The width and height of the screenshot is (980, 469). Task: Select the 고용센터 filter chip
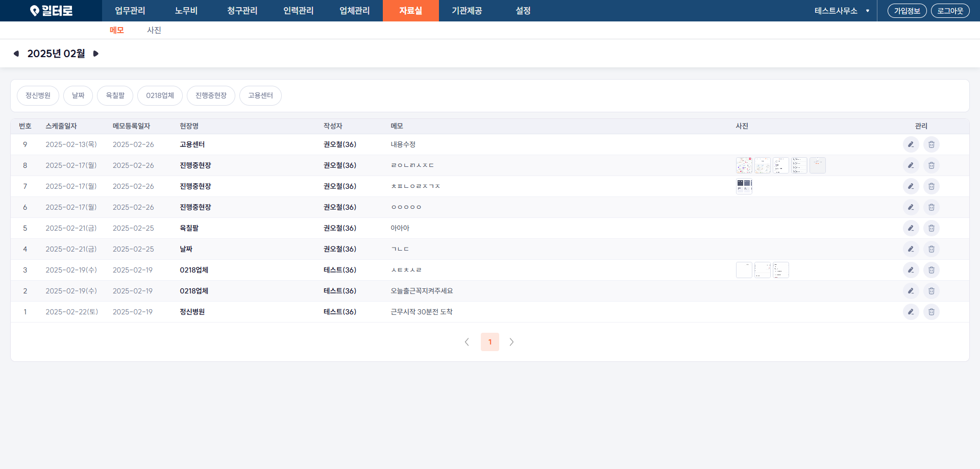coord(260,95)
